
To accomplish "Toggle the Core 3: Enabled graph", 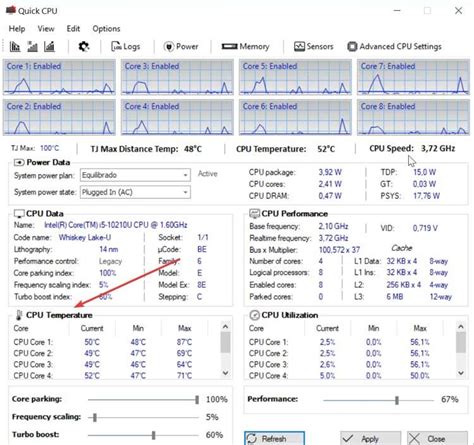I will [x=177, y=77].
